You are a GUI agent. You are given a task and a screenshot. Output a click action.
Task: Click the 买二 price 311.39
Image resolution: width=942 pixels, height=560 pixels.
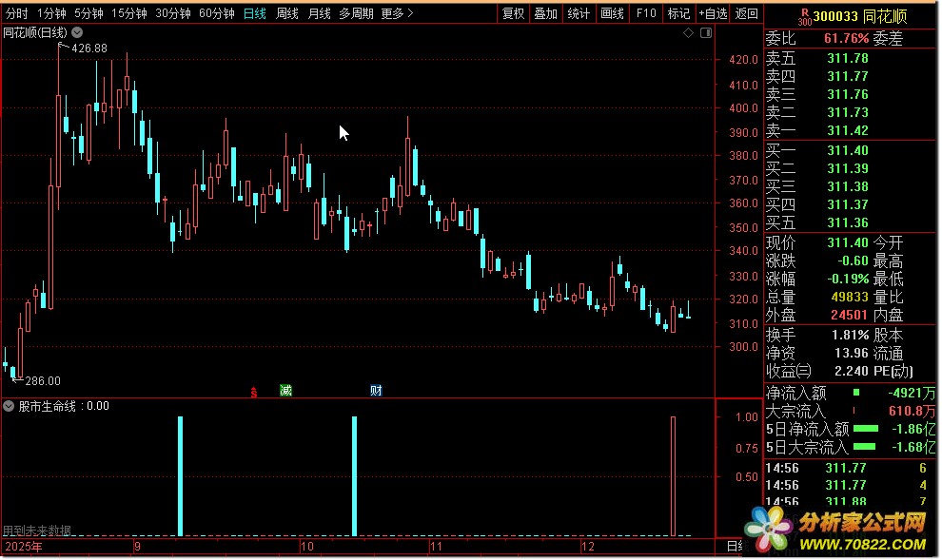click(848, 168)
